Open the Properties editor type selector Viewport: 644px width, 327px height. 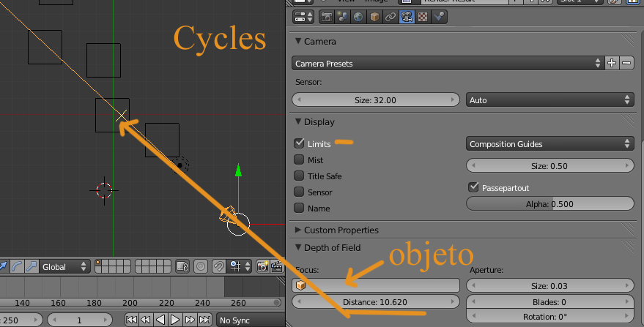tap(303, 17)
